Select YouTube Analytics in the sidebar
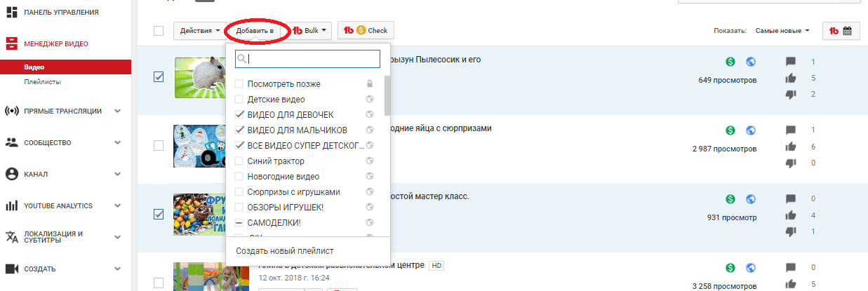868x291 pixels. [x=58, y=205]
